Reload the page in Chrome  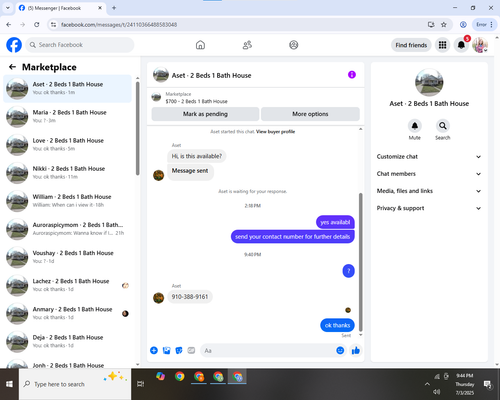37,24
